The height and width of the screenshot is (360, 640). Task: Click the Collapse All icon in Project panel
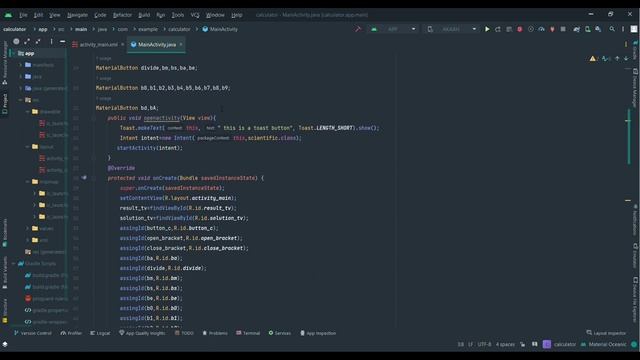(x=38, y=41)
